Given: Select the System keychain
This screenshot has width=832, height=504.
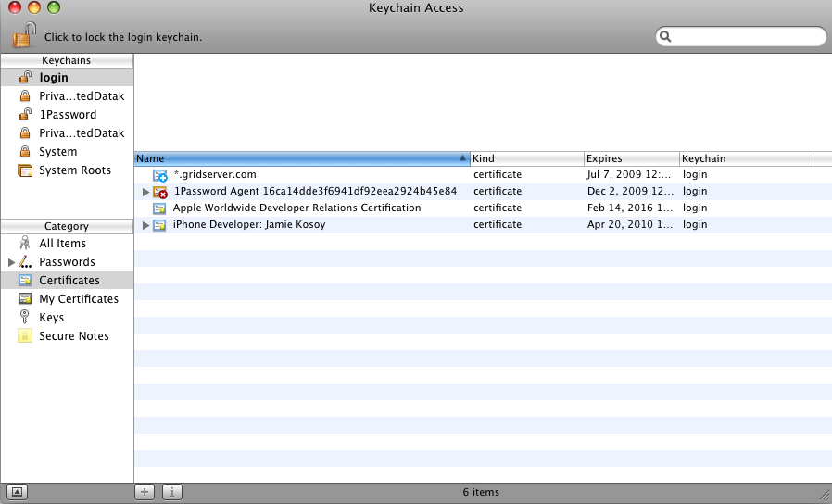Looking at the screenshot, I should (x=57, y=152).
